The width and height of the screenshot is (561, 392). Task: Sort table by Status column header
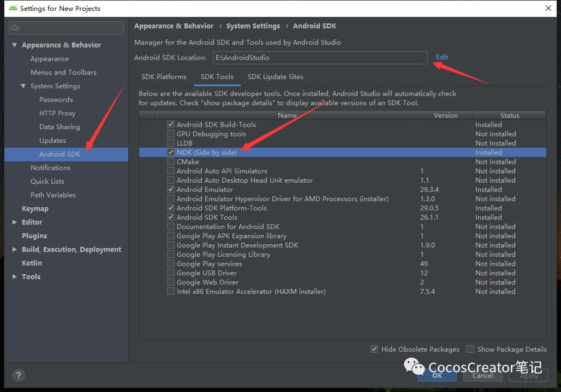[510, 116]
